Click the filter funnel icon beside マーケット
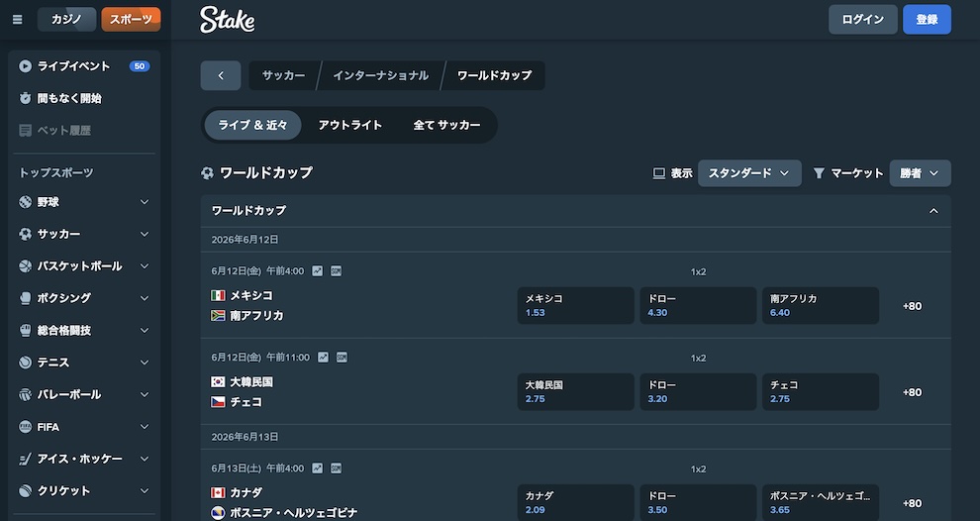The width and height of the screenshot is (980, 521). pos(819,173)
